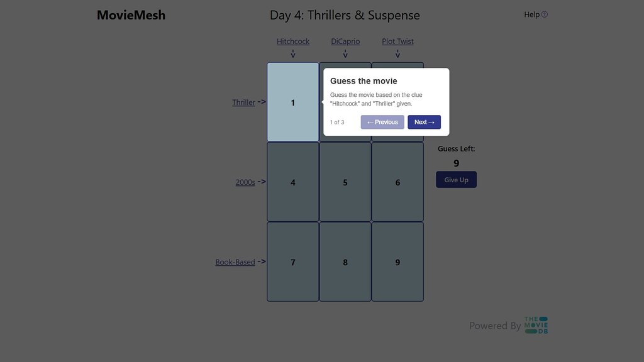644x362 pixels.
Task: Click the 1 of 3 step indicator
Action: pos(336,122)
